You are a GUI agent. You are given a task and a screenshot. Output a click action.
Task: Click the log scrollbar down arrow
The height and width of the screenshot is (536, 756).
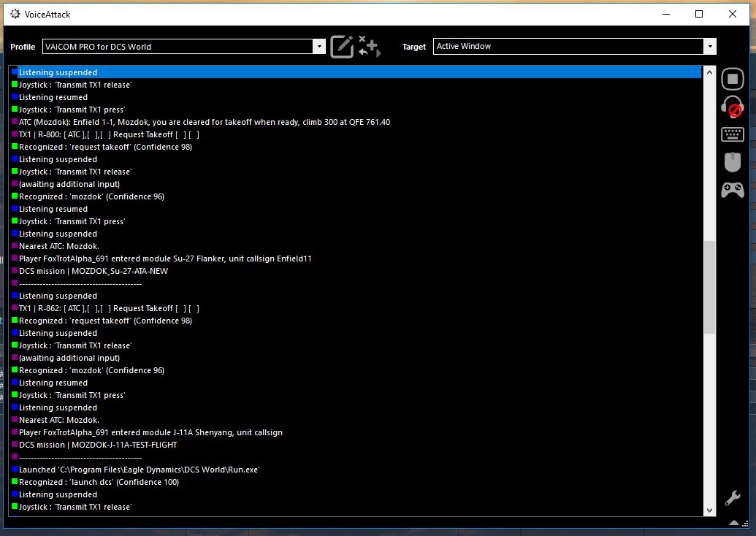[x=709, y=510]
